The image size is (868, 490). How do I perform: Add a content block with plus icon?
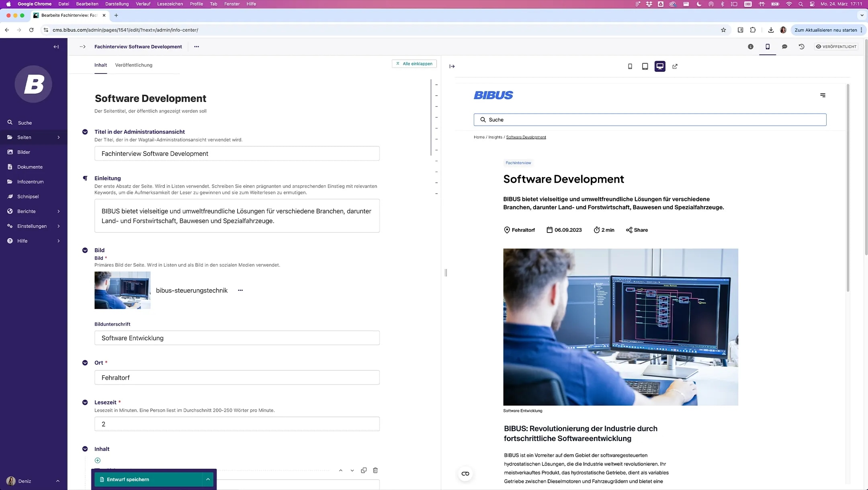(98, 460)
